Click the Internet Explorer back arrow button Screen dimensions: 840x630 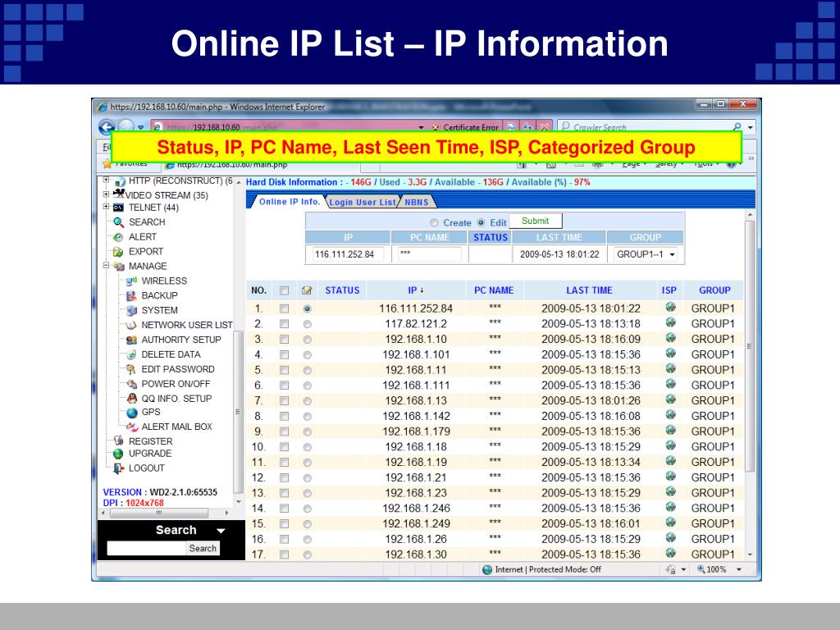107,127
